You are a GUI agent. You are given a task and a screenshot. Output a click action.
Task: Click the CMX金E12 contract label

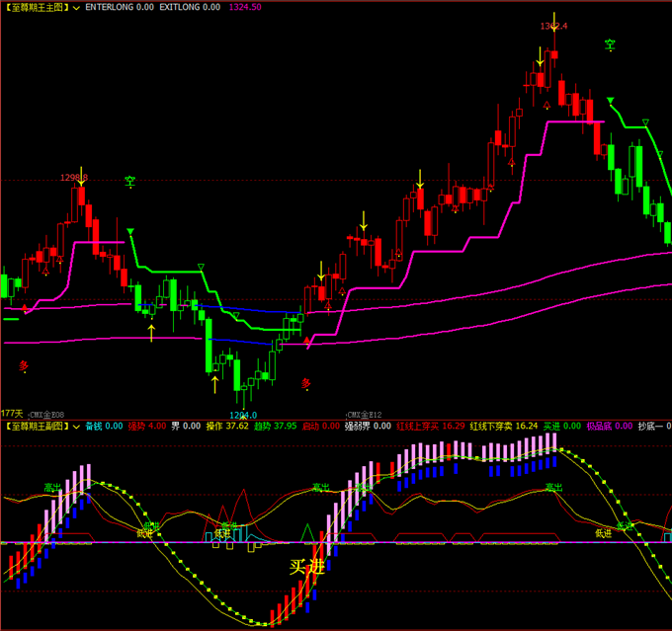coord(364,415)
